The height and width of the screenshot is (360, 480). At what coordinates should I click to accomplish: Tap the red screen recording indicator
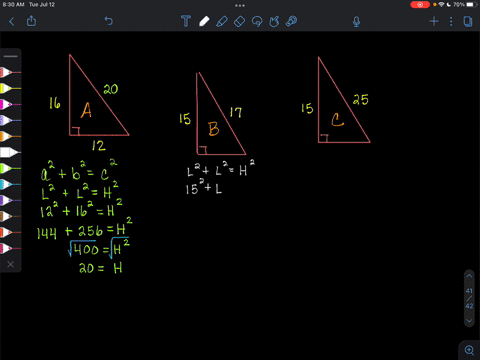click(420, 5)
